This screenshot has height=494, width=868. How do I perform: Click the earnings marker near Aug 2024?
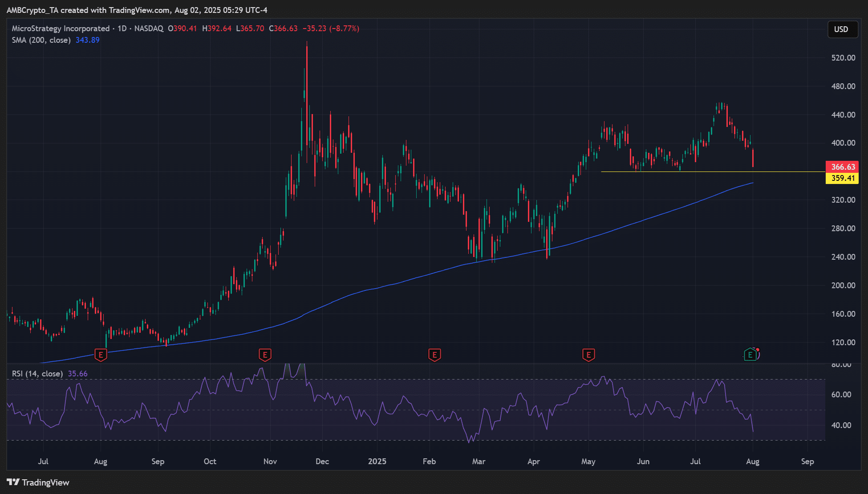101,355
